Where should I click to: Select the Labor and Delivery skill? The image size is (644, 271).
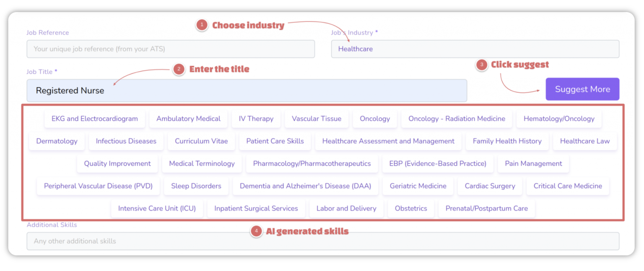click(x=346, y=208)
